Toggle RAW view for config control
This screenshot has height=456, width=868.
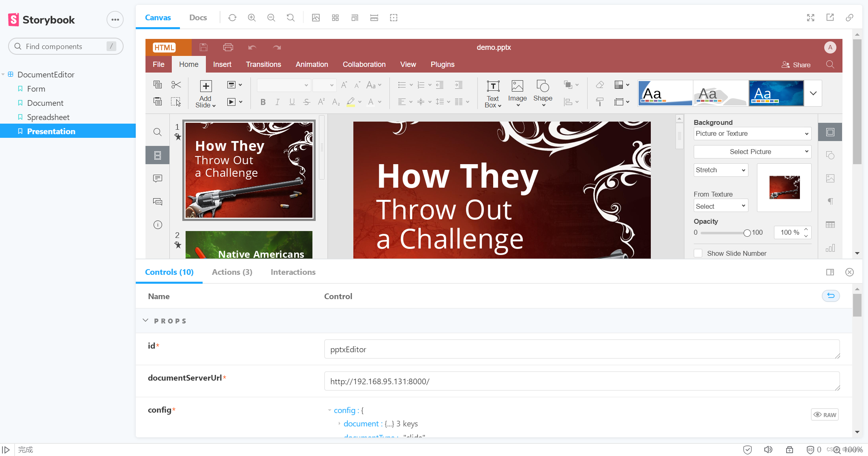[x=825, y=415]
